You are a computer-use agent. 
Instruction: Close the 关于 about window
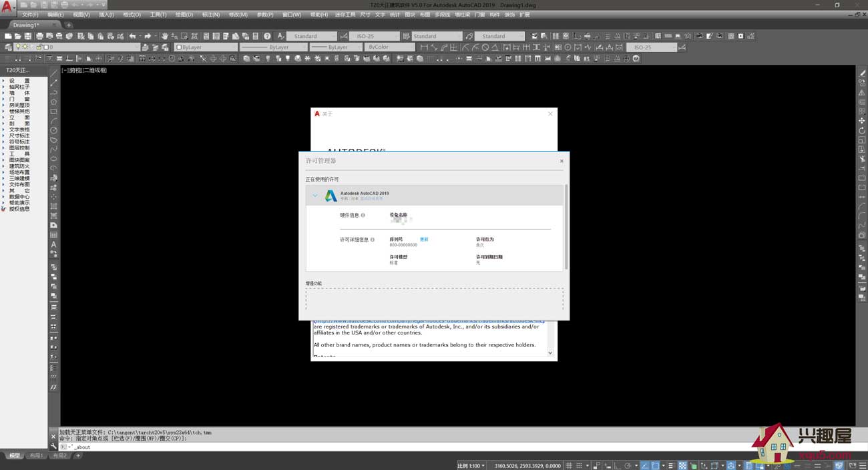550,114
